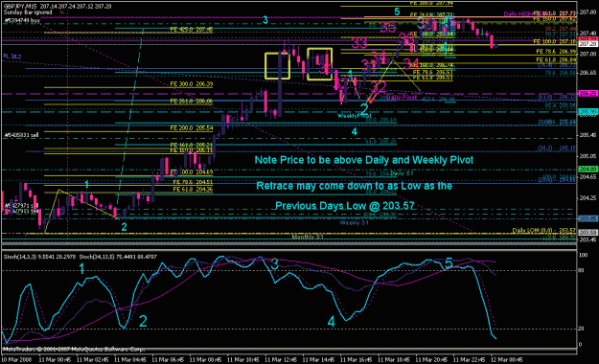Click the 'RL 38.2' line label
Screen dimensions: 599x364
click(x=12, y=57)
